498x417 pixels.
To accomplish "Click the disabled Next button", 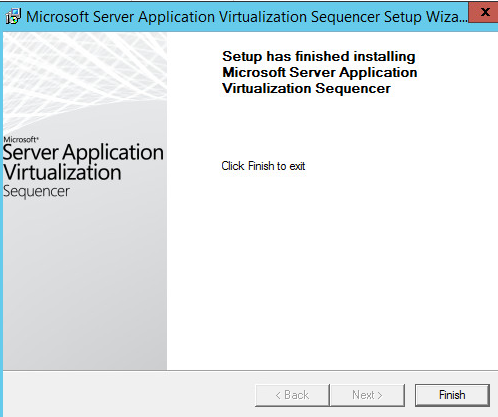I will click(367, 395).
